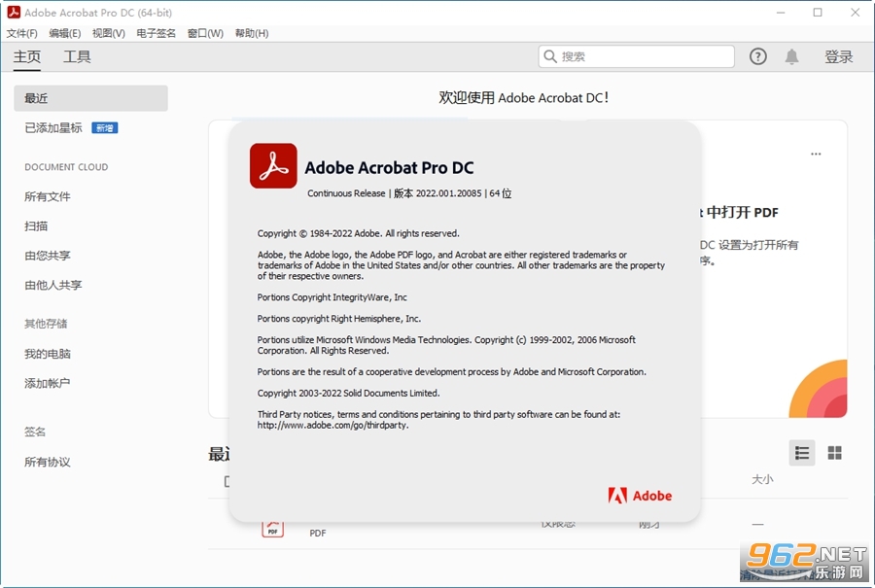
Task: Switch to the 主页 tab
Action: click(x=27, y=57)
